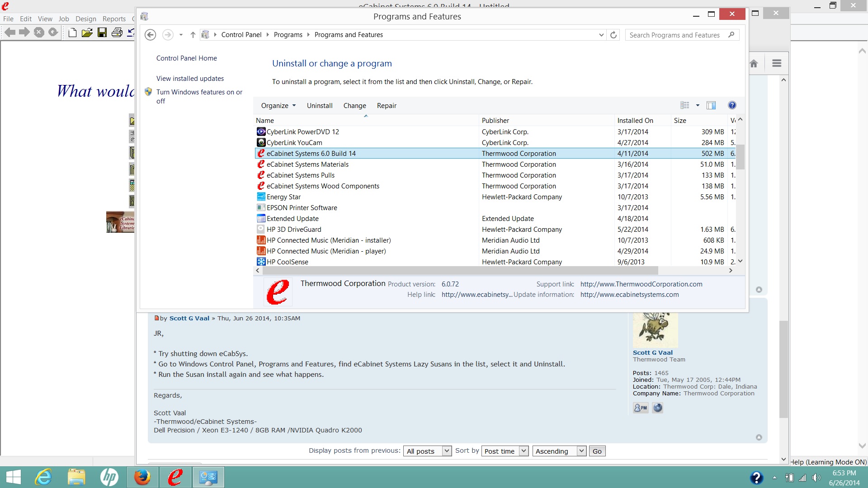Show the preview pane icon
Viewport: 868px width, 488px height.
711,105
